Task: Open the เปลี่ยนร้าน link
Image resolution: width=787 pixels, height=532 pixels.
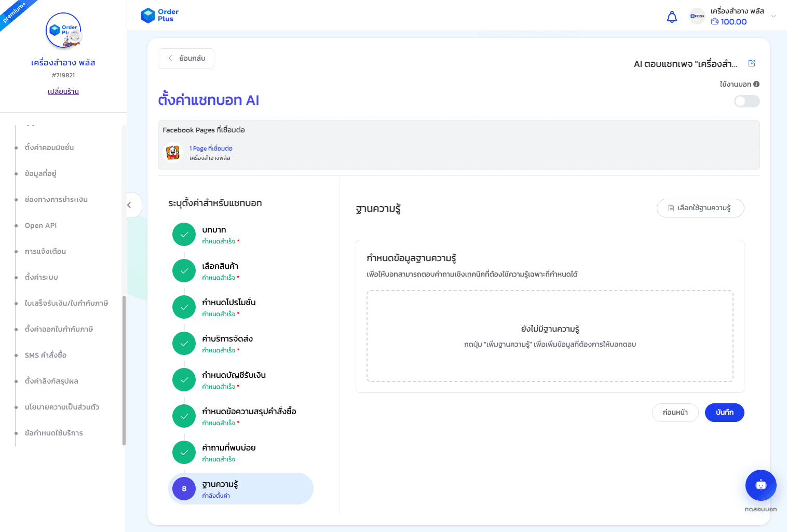Action: point(62,91)
